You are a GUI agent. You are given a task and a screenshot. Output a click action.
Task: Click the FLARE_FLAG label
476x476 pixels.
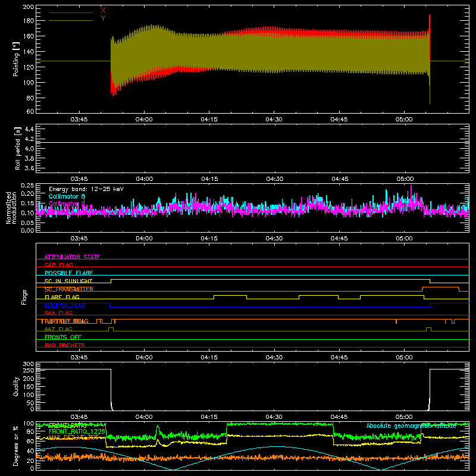coord(62,297)
